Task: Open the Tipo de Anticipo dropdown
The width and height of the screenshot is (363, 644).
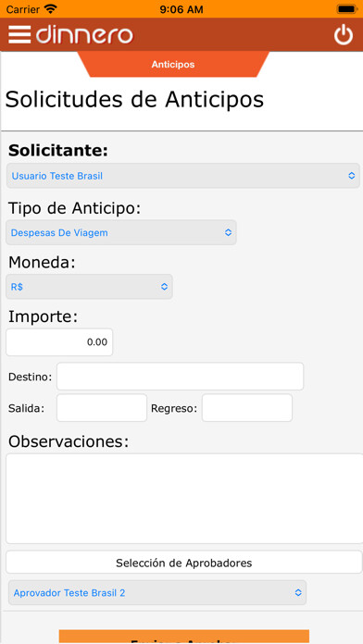Action: [x=121, y=232]
